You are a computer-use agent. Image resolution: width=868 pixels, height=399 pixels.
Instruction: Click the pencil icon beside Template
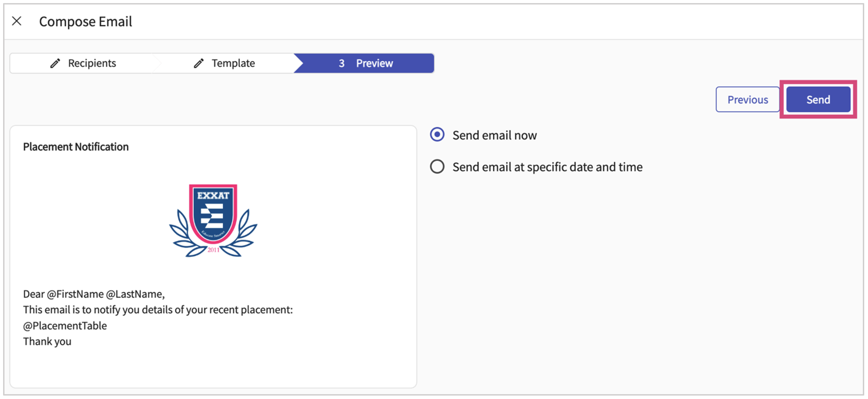pos(199,63)
